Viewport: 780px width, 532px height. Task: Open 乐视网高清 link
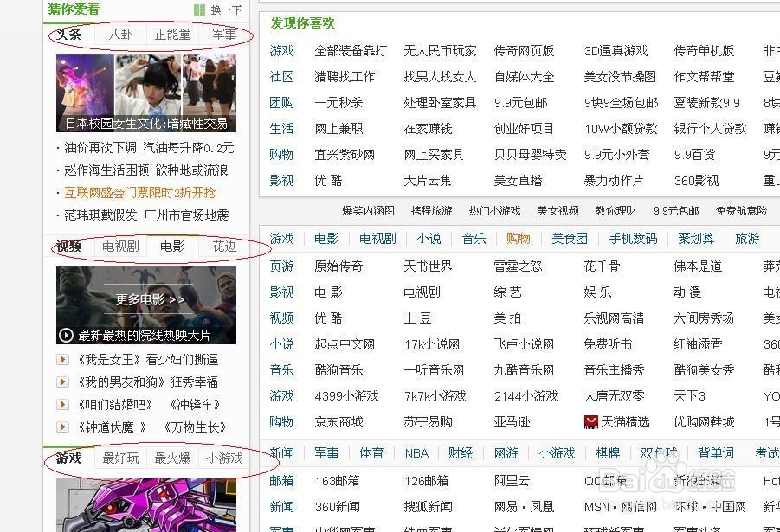pyautogui.click(x=614, y=318)
